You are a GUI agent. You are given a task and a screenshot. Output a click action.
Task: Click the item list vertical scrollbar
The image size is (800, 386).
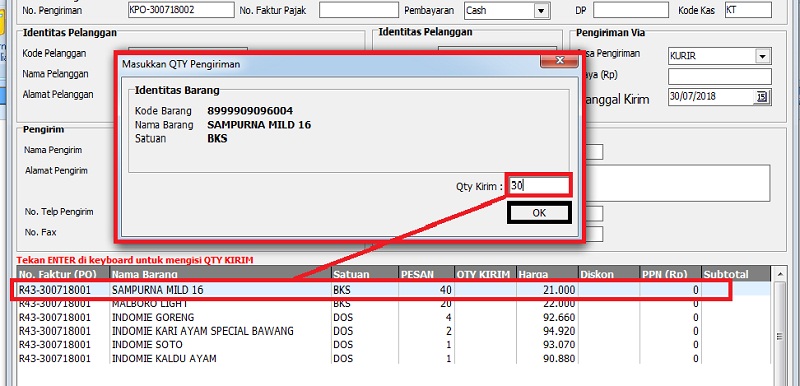click(x=779, y=326)
